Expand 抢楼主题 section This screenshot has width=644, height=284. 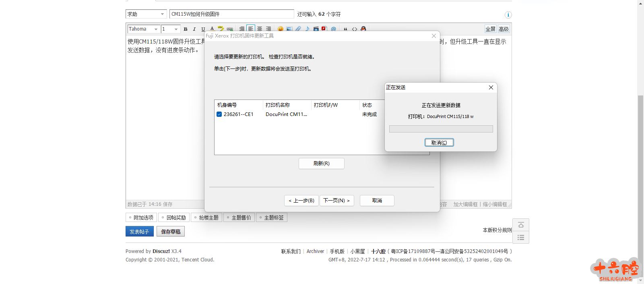tap(206, 218)
